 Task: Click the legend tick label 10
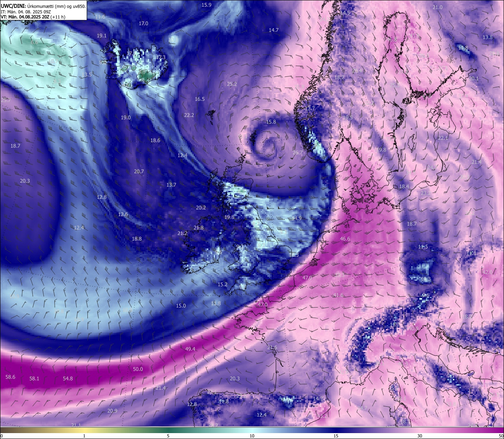252,436
